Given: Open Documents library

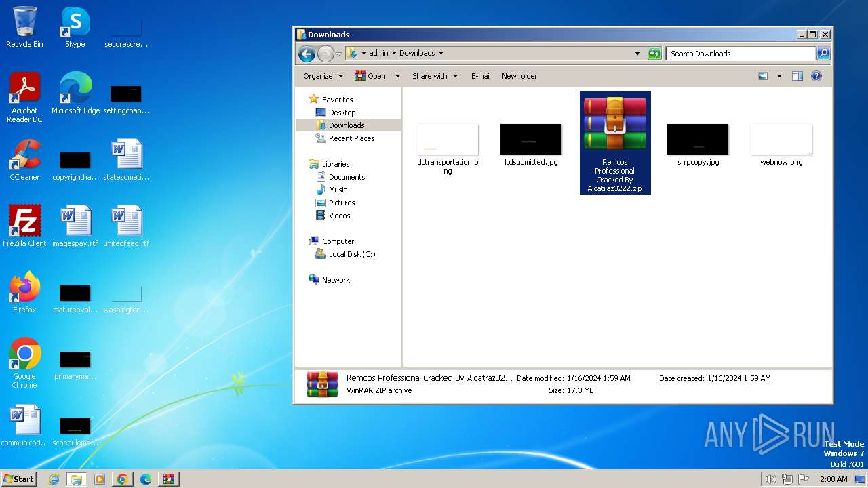Looking at the screenshot, I should 347,177.
